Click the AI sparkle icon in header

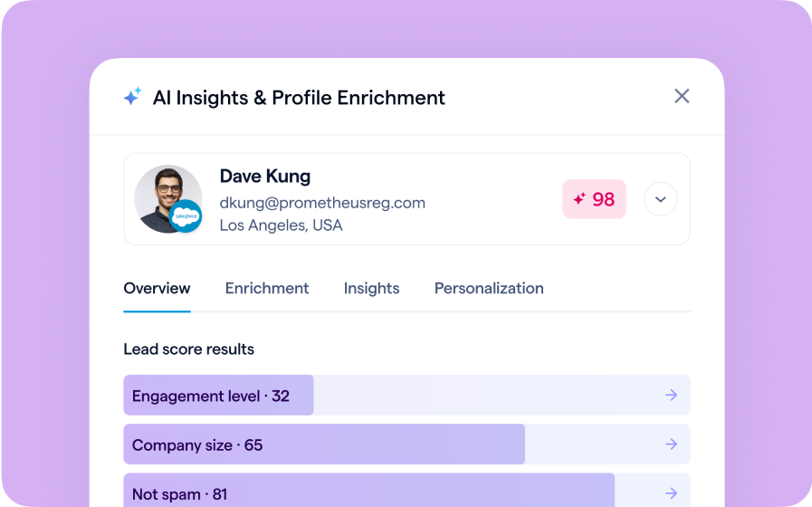[x=132, y=97]
